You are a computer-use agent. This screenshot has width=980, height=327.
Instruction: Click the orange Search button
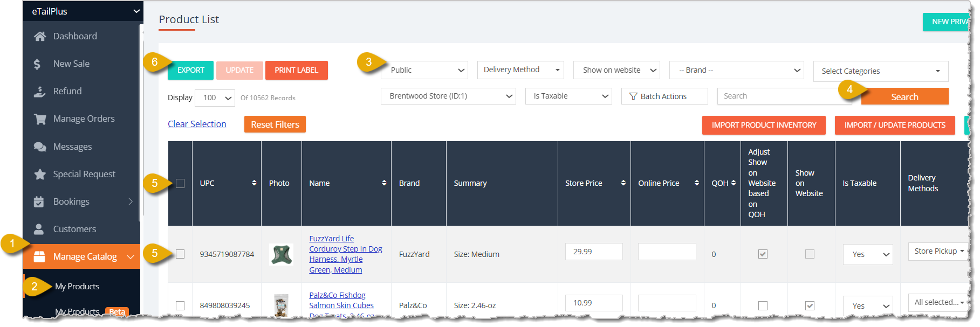point(904,97)
